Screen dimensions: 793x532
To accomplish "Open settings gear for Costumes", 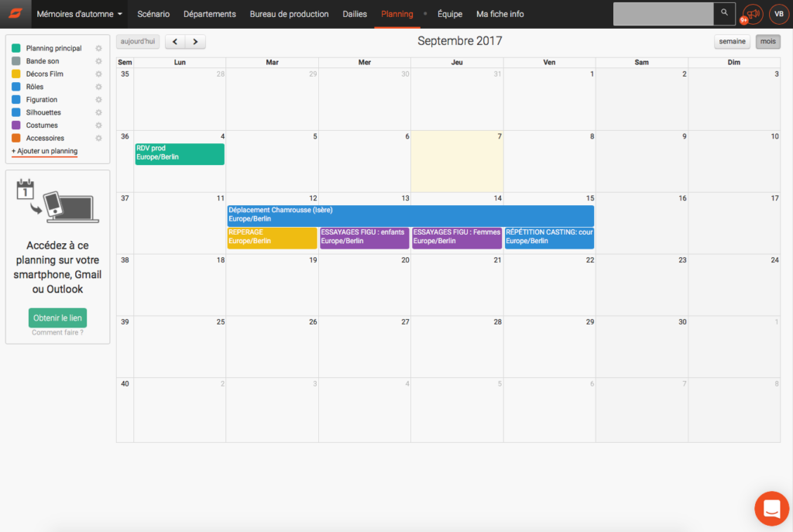I will click(x=98, y=125).
